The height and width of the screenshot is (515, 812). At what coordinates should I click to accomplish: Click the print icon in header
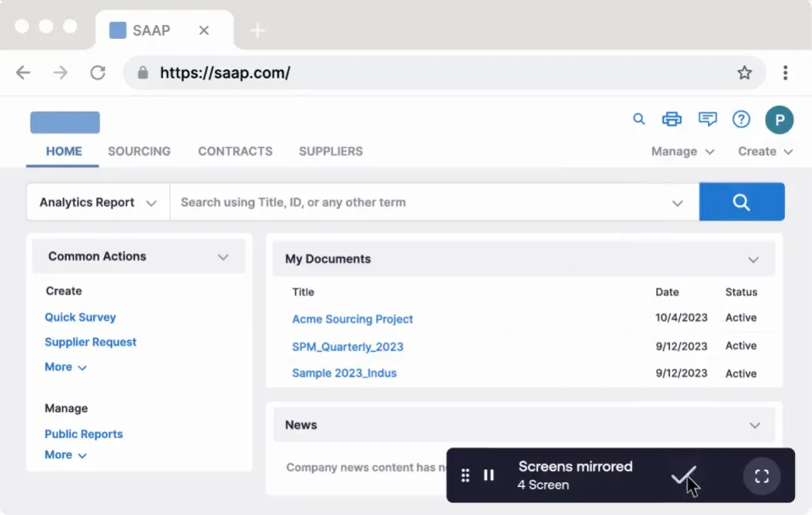pos(672,119)
